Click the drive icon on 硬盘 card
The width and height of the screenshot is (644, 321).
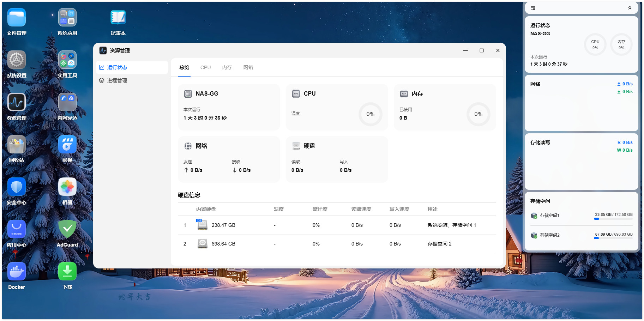(296, 146)
